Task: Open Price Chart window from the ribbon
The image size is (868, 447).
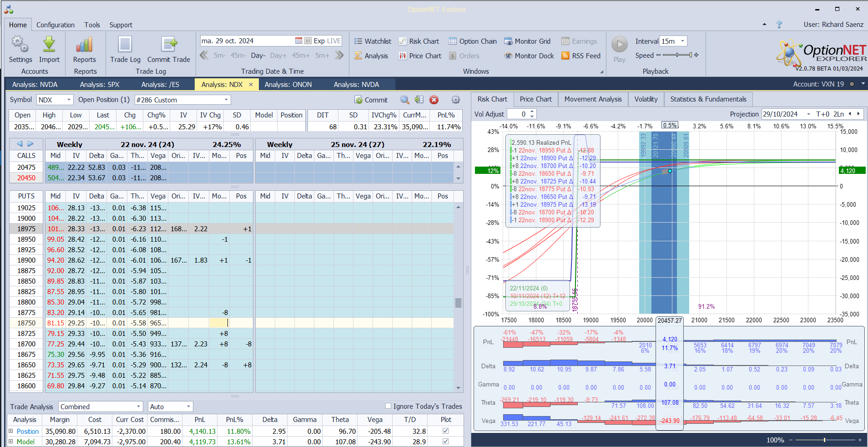Action: click(420, 56)
